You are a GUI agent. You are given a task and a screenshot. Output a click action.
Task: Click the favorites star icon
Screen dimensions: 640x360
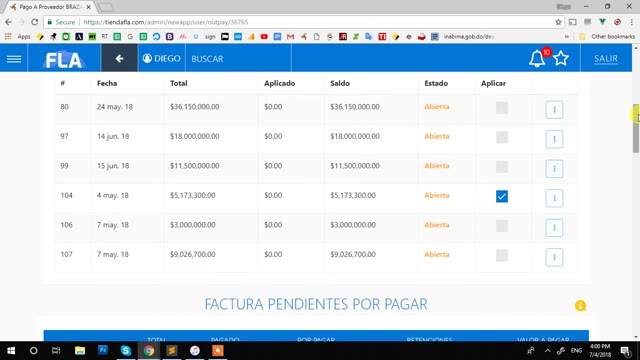tap(561, 59)
